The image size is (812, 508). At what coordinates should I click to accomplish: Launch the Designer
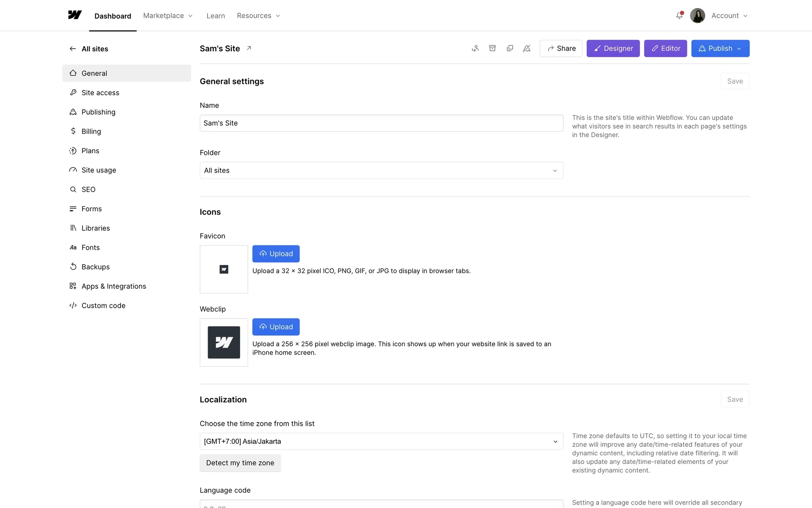tap(613, 48)
